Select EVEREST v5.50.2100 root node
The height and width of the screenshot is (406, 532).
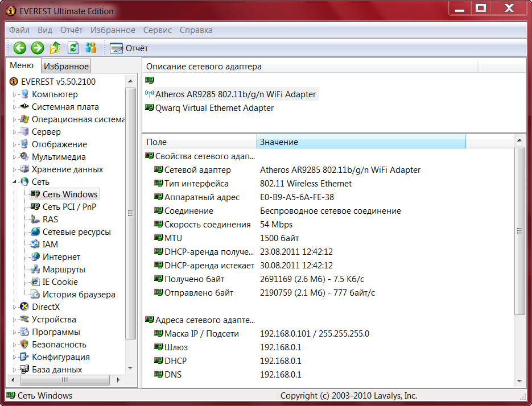point(59,82)
